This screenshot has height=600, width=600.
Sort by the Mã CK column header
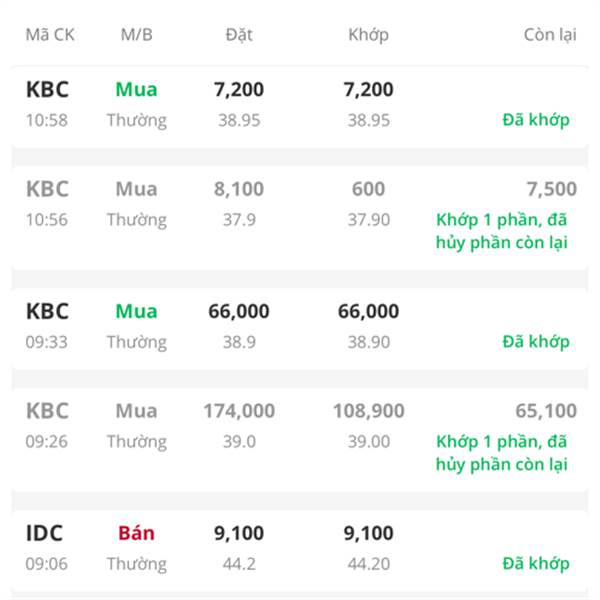(x=50, y=35)
